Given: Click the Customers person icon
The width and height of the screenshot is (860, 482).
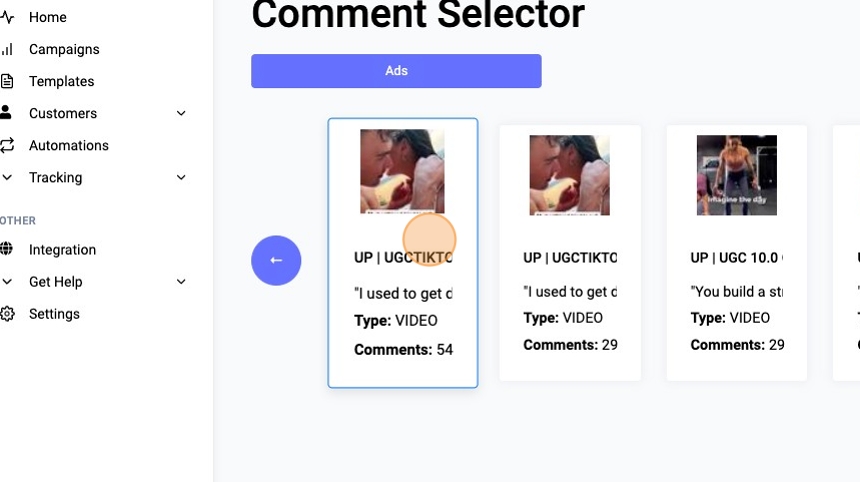Looking at the screenshot, I should (7, 113).
